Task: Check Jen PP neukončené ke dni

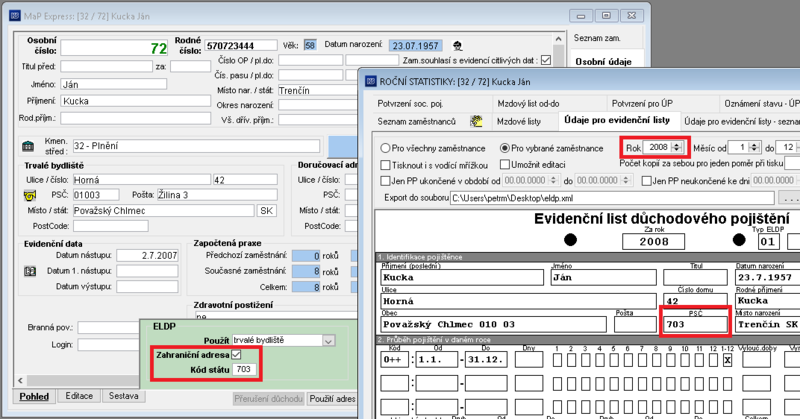Action: [646, 181]
